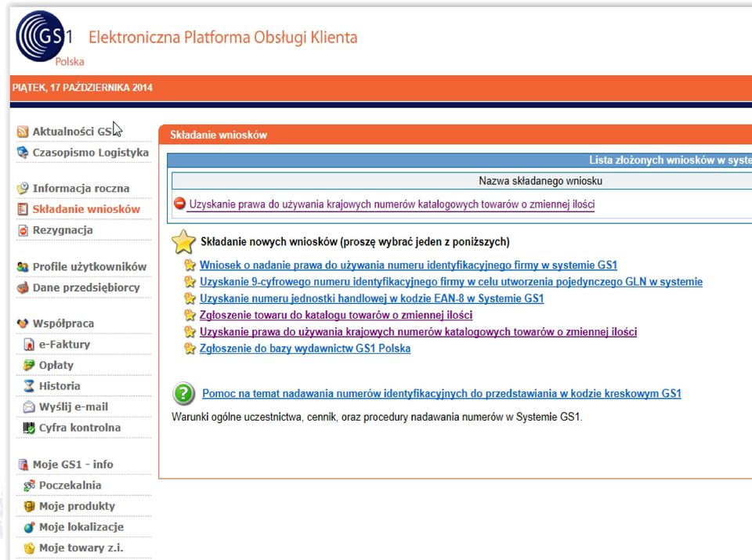Open Składanie wniosków in the sidebar

tap(86, 209)
